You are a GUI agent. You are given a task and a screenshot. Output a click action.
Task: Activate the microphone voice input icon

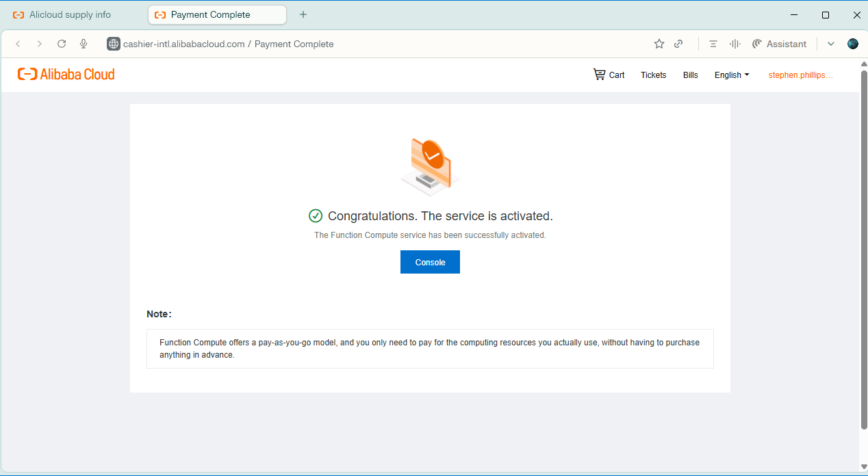tap(84, 44)
